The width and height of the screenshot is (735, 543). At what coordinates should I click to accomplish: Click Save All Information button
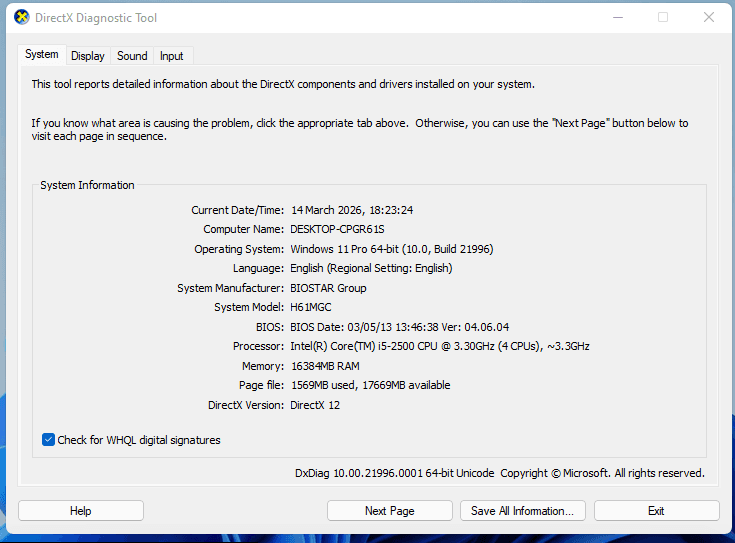(x=523, y=511)
